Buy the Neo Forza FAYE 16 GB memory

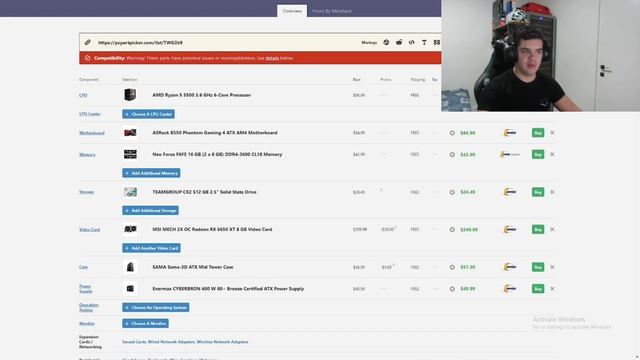coord(538,154)
